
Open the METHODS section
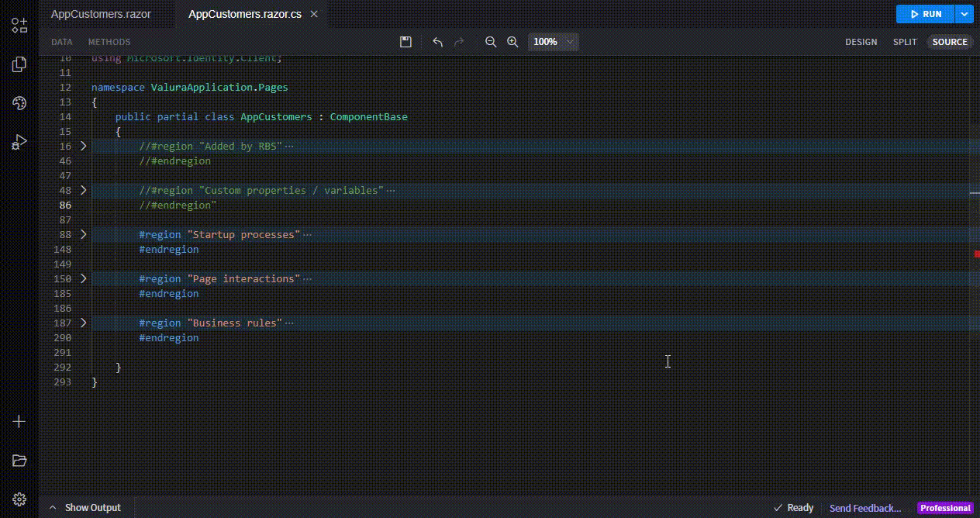pos(109,42)
